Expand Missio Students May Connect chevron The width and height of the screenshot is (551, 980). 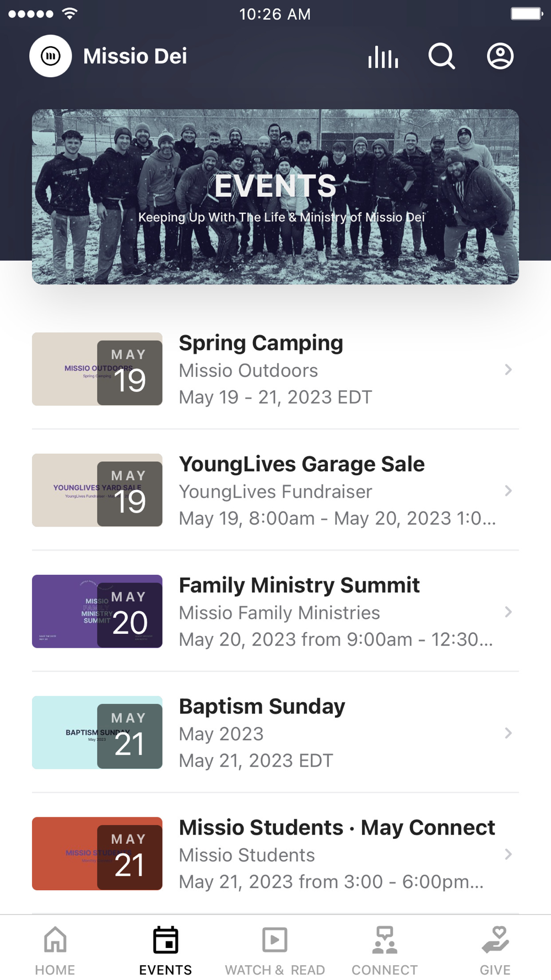point(508,854)
